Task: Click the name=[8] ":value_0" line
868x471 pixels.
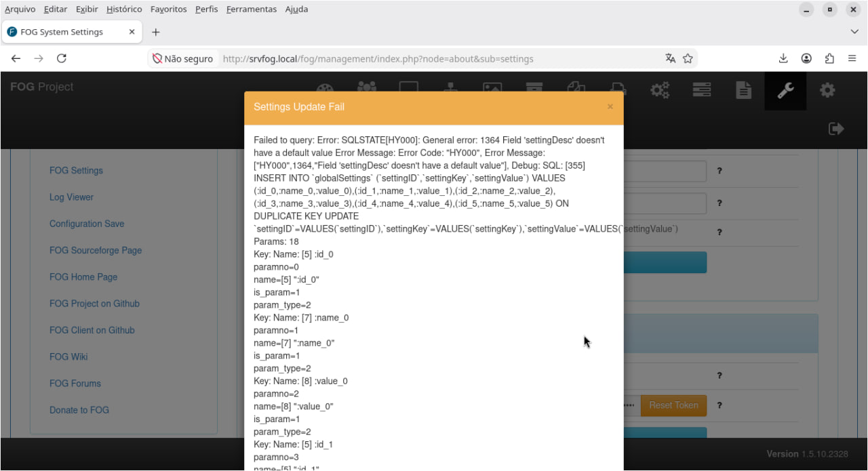Action: click(x=294, y=407)
